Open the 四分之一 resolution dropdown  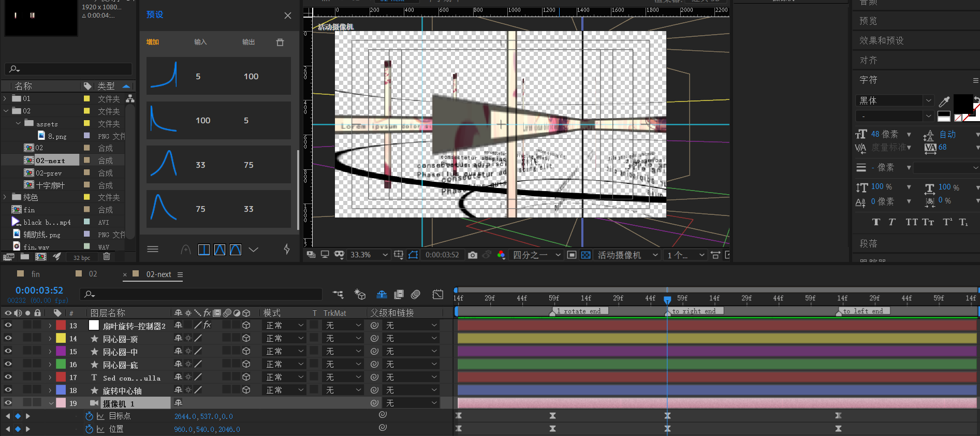coord(536,255)
